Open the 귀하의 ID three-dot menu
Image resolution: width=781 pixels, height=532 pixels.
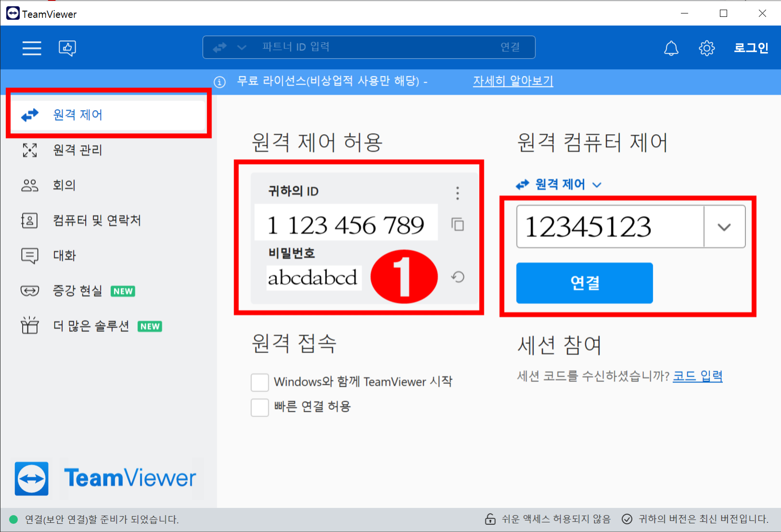[x=457, y=193]
